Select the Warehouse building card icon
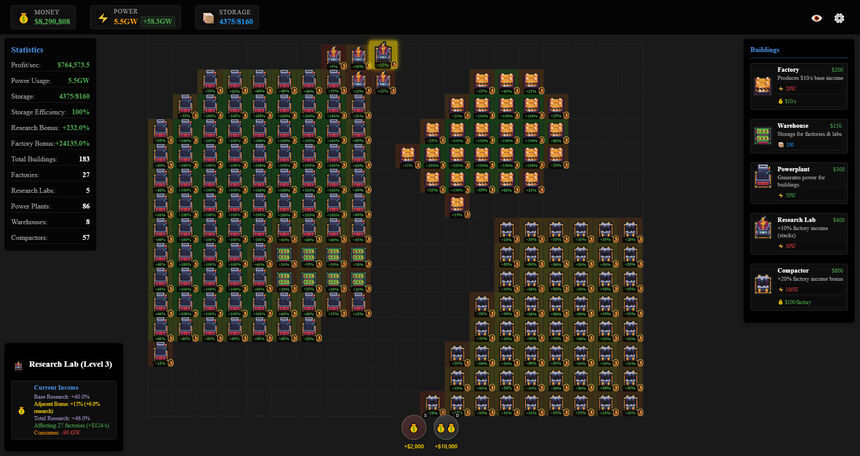Viewport: 860px width, 456px height. click(762, 136)
